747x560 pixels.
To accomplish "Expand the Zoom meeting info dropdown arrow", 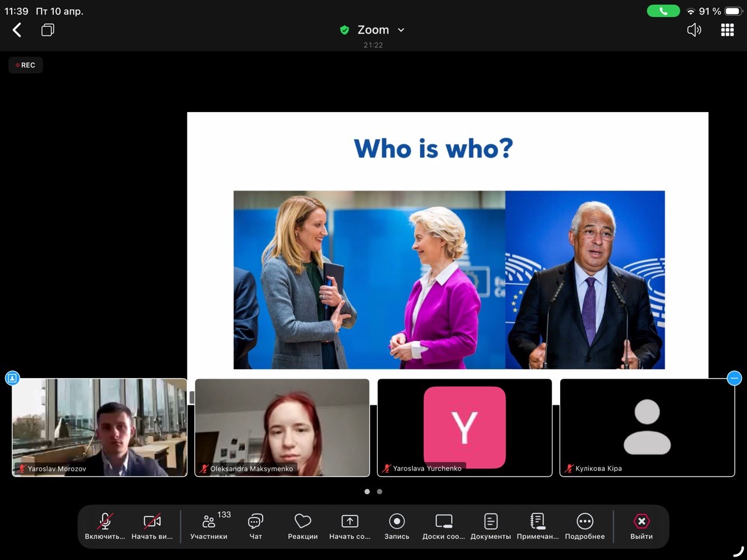I will pyautogui.click(x=401, y=30).
